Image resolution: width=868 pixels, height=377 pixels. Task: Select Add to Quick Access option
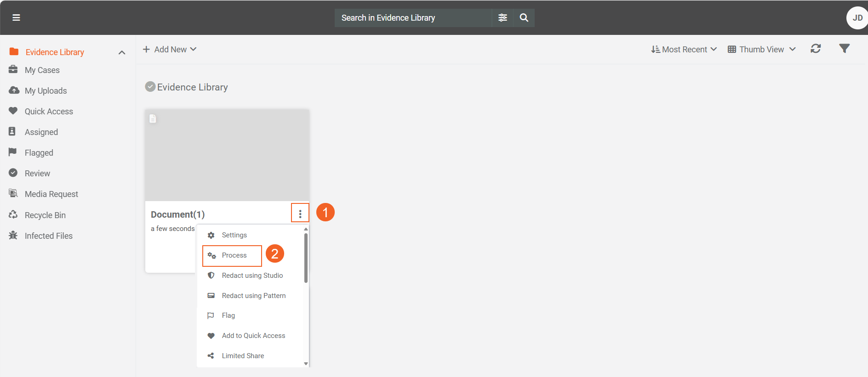coord(253,336)
